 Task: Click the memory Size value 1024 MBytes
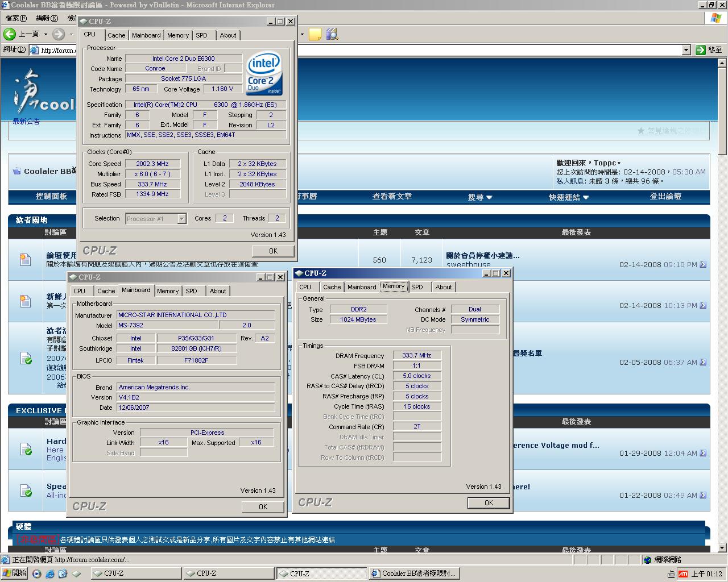358,319
